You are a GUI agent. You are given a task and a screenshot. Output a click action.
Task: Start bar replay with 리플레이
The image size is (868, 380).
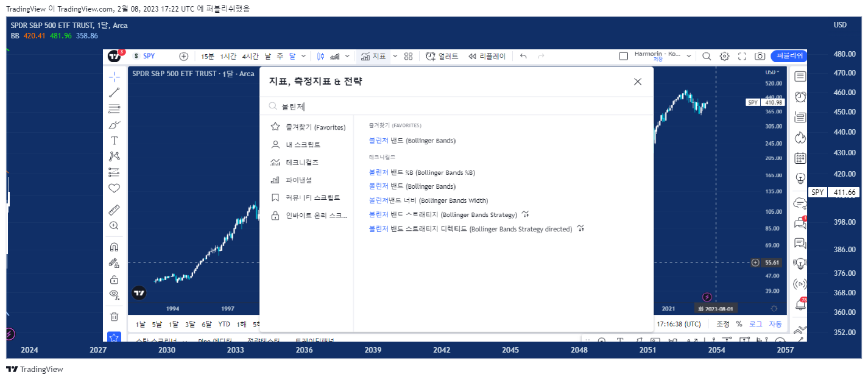487,56
